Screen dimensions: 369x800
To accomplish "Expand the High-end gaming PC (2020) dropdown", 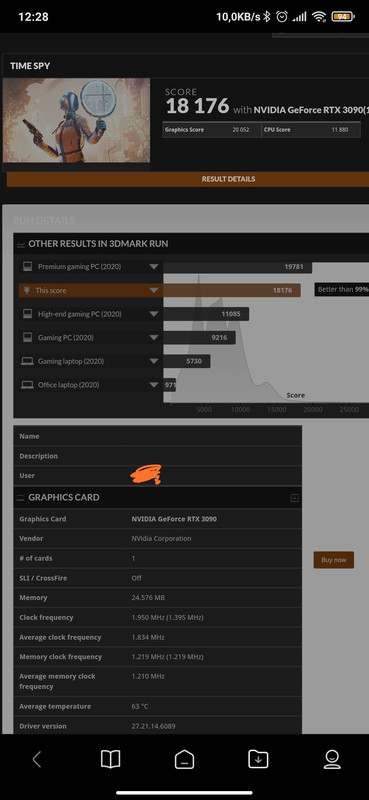I will click(x=154, y=314).
